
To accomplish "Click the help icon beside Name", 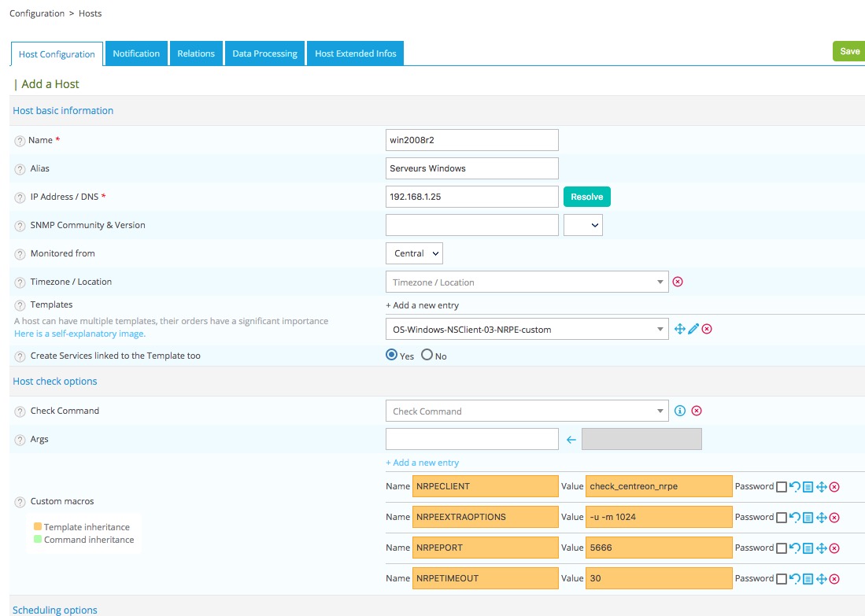I will click(20, 141).
